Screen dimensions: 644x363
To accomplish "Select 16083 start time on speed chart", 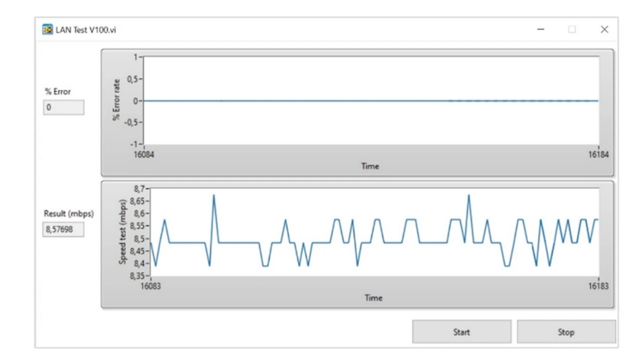I will click(151, 286).
